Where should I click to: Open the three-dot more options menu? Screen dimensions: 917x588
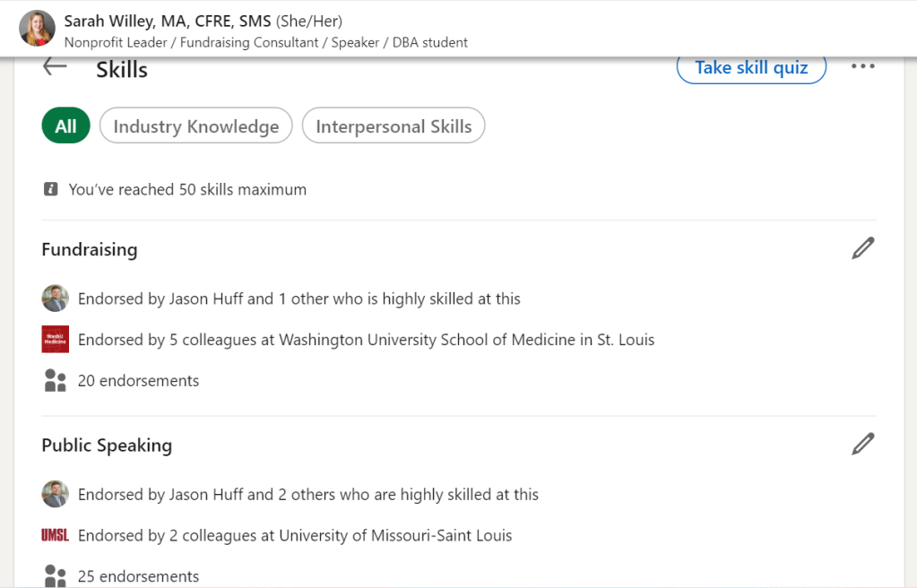tap(862, 66)
